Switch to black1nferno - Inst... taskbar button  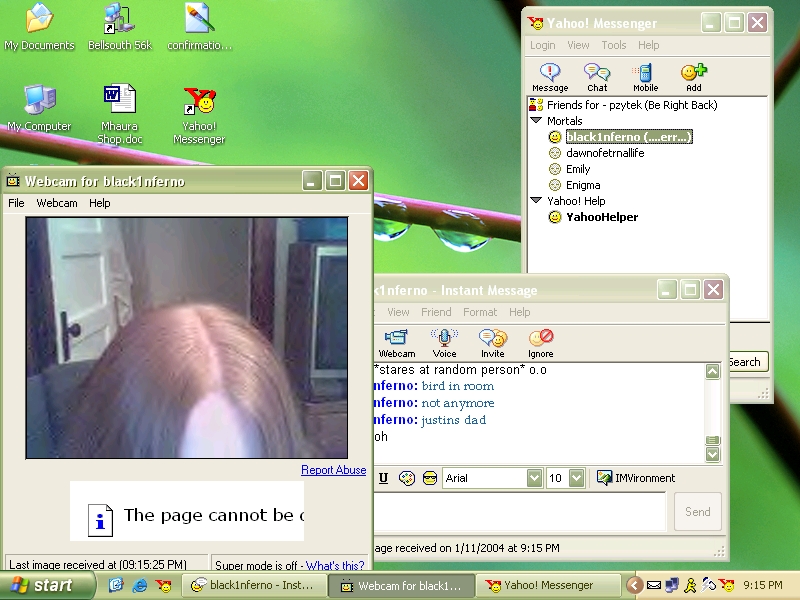click(253, 585)
